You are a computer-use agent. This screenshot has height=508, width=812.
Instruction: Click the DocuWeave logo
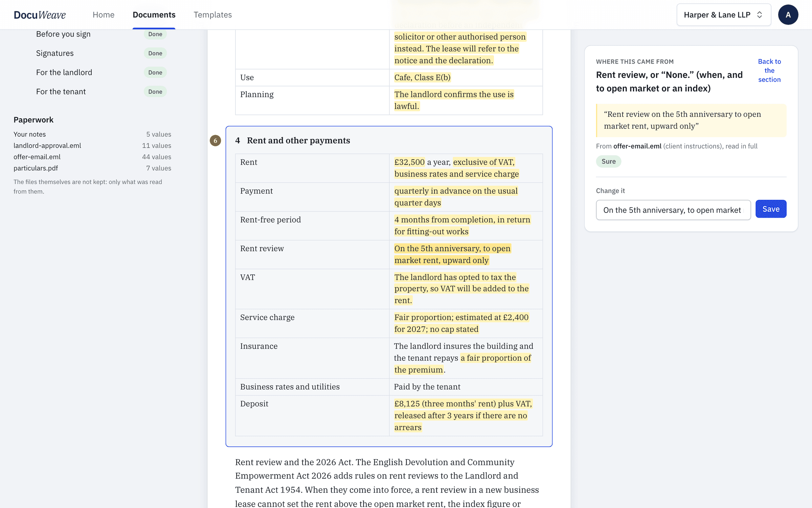click(40, 15)
